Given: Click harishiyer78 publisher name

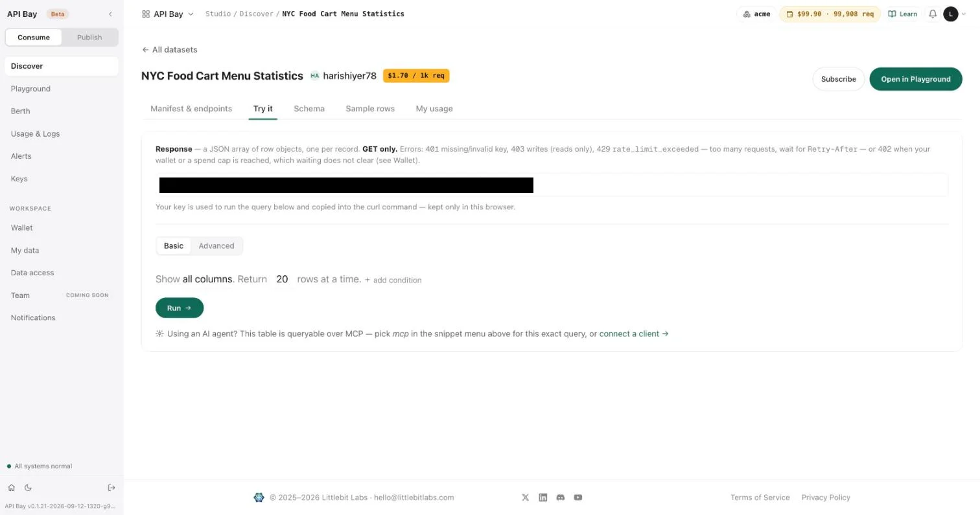Looking at the screenshot, I should pos(349,76).
